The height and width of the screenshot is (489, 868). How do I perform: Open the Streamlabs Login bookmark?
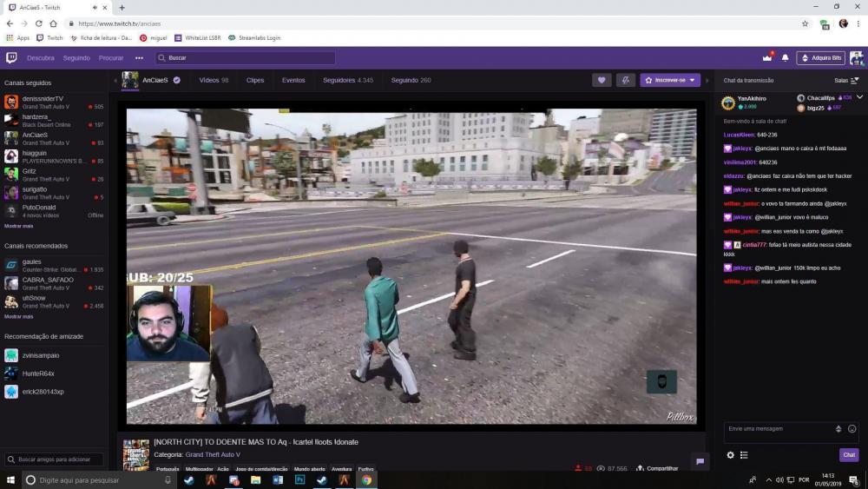click(x=254, y=37)
